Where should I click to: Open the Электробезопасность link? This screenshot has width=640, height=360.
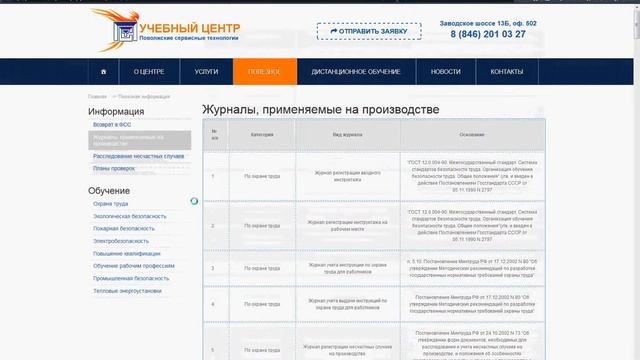(x=121, y=241)
